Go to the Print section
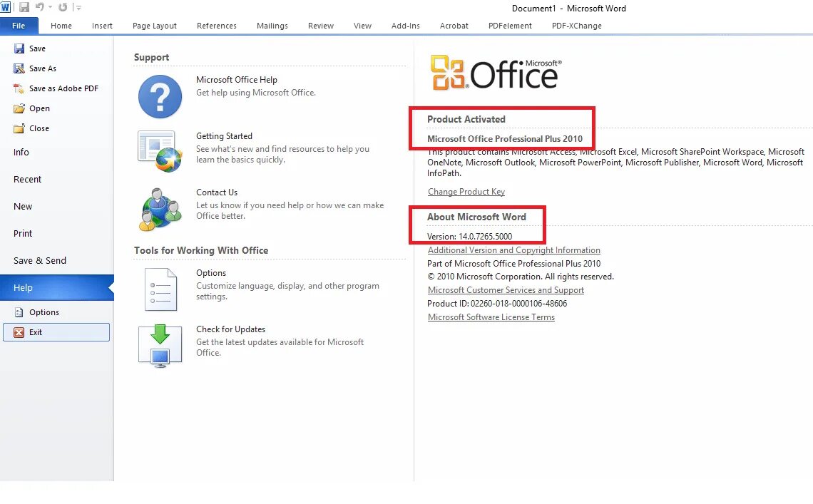813x504 pixels. click(23, 233)
